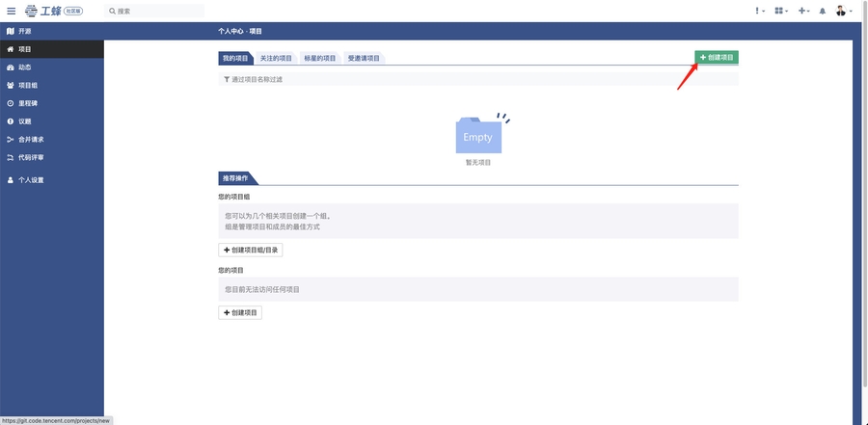
Task: Open 里程碑 milestones page
Action: 28,103
